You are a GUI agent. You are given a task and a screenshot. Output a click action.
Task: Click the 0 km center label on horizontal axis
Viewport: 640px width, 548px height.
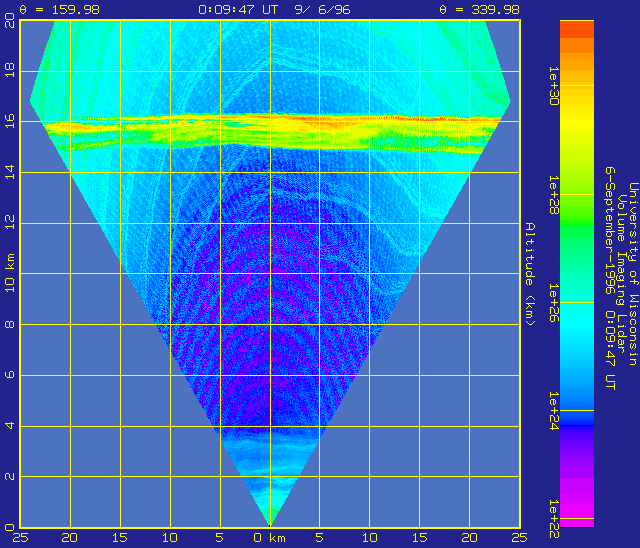coord(269,538)
